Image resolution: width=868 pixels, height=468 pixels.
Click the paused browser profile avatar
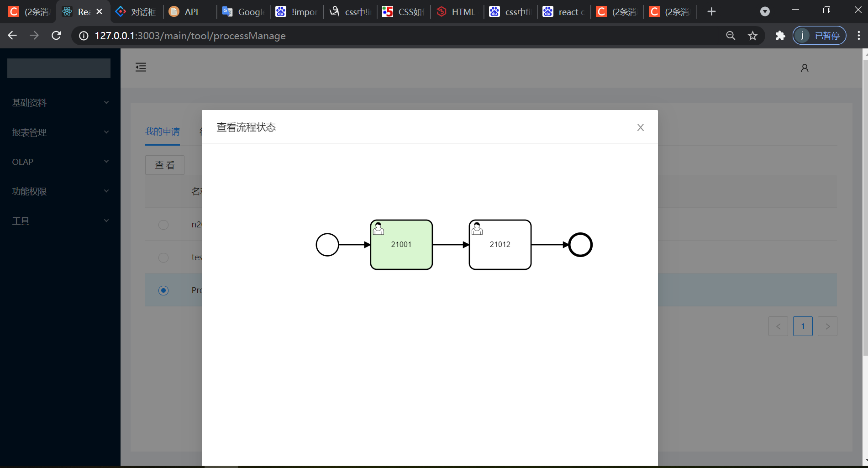[x=819, y=35]
